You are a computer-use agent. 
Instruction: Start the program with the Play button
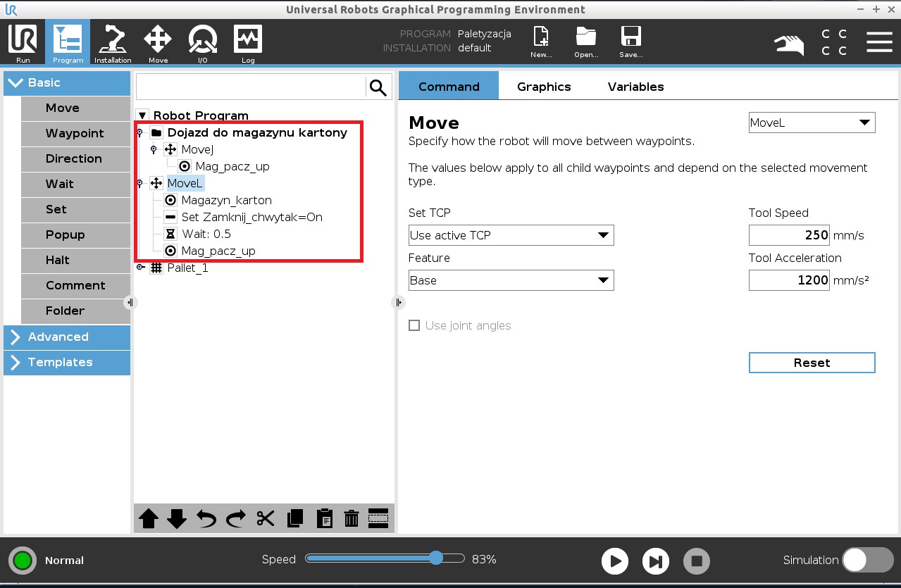tap(615, 561)
